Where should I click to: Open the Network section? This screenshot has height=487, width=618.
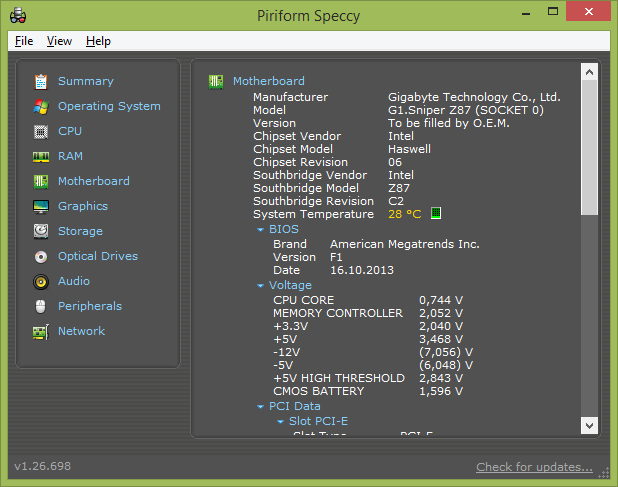[81, 331]
